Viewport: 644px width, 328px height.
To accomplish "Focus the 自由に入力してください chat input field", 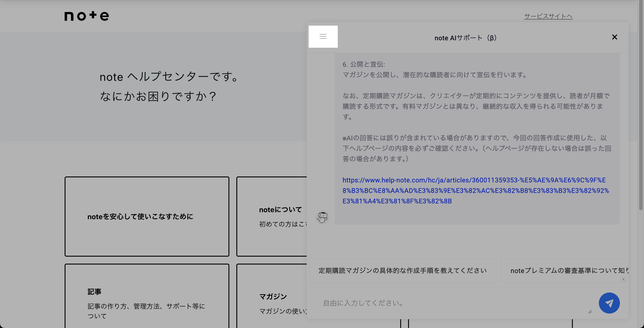I will coord(455,303).
